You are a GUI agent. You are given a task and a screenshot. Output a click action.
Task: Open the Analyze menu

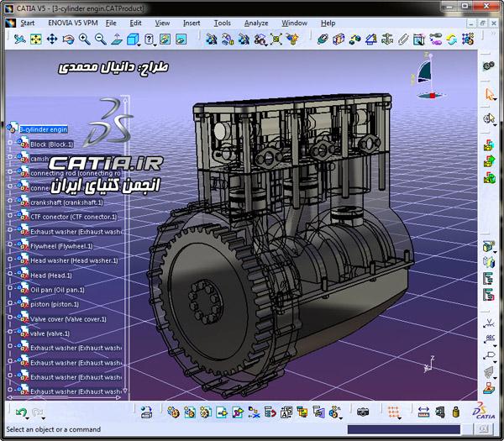coord(256,24)
